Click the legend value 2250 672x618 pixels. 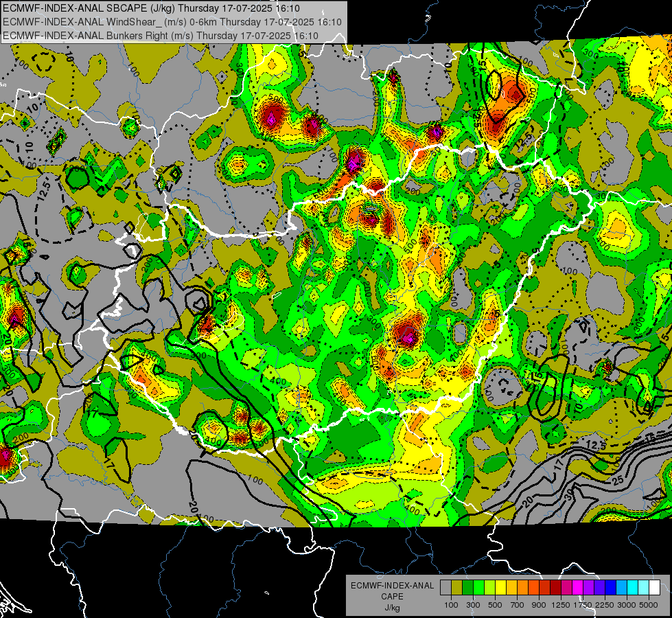point(605,605)
